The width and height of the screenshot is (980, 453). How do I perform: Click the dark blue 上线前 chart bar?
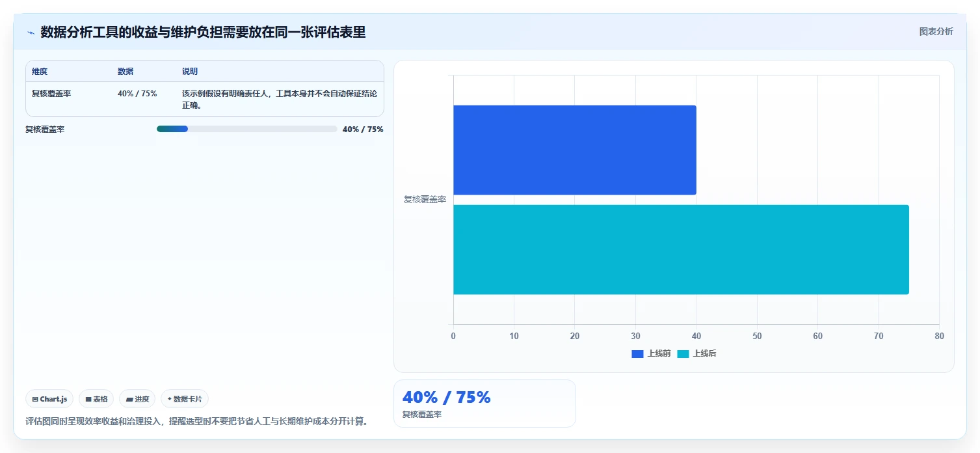pos(574,150)
